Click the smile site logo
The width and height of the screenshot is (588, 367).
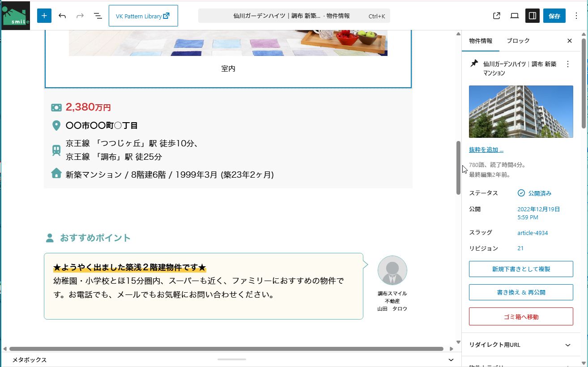(16, 15)
